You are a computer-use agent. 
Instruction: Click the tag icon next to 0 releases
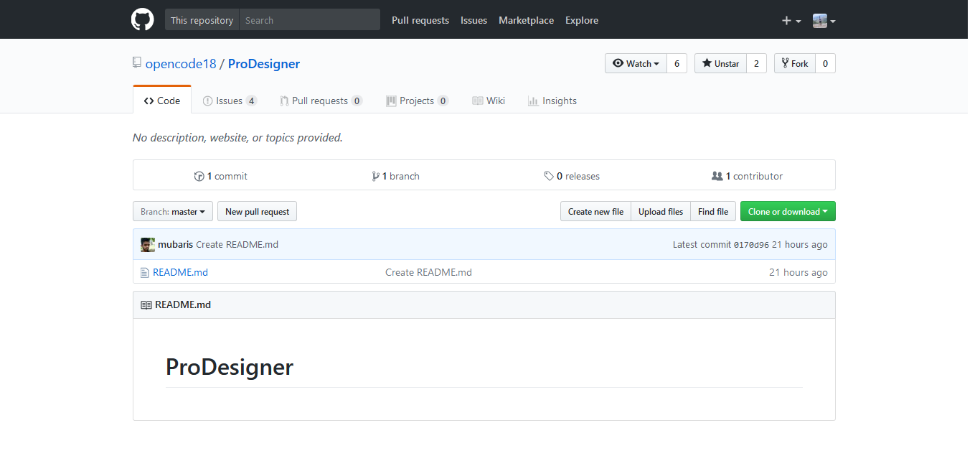click(549, 176)
